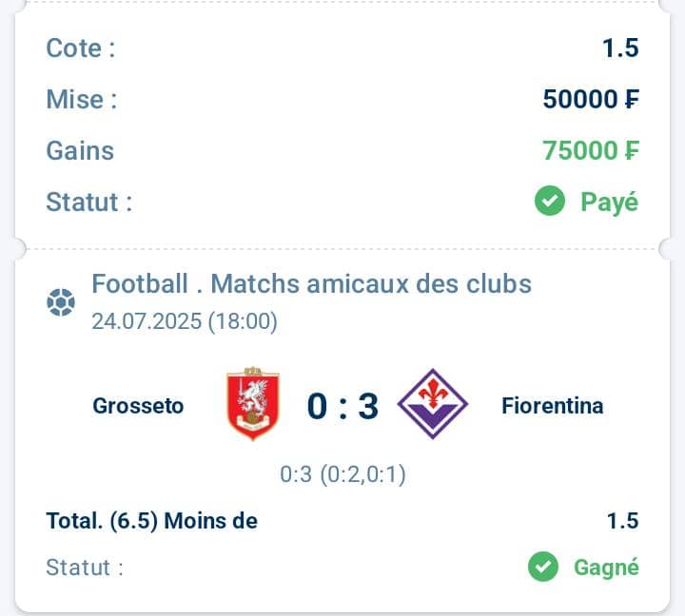Click the Gains label
685x616 pixels.
coord(80,151)
